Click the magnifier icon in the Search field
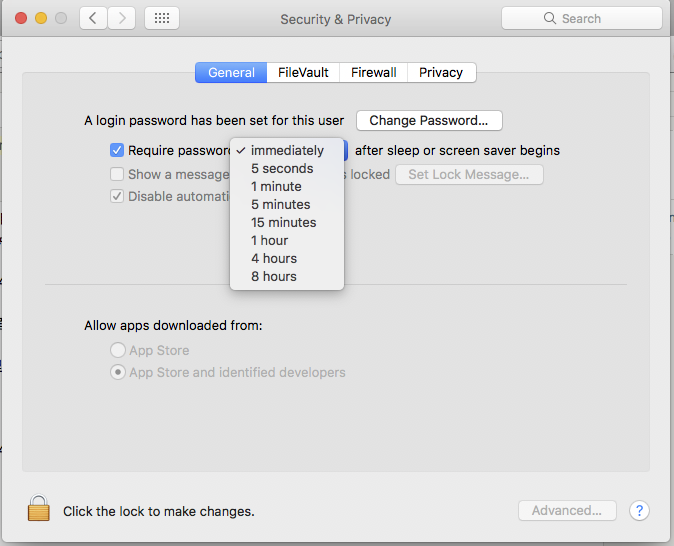The image size is (674, 546). [549, 18]
